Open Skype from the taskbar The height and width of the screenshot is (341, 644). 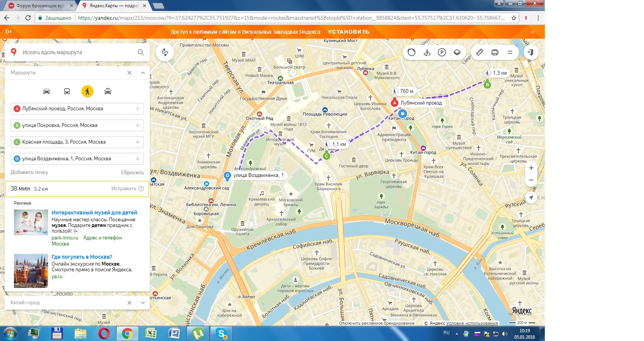[221, 334]
